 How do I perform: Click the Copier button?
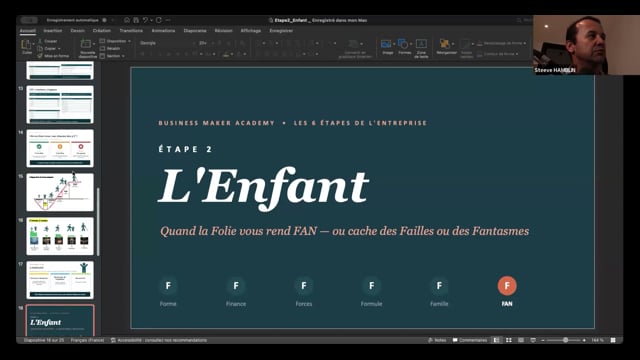click(47, 49)
